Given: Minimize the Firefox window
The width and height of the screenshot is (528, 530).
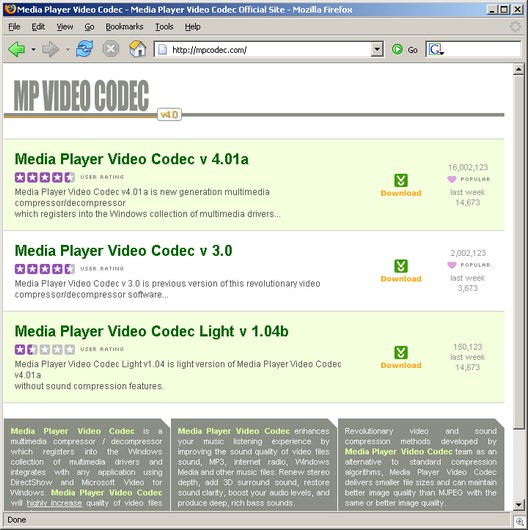Looking at the screenshot, I should (x=492, y=9).
